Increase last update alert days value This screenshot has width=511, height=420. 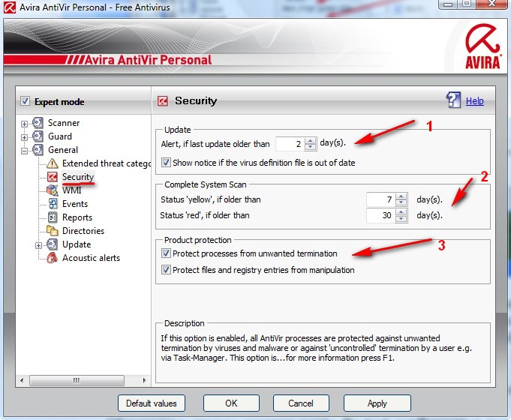(310, 141)
